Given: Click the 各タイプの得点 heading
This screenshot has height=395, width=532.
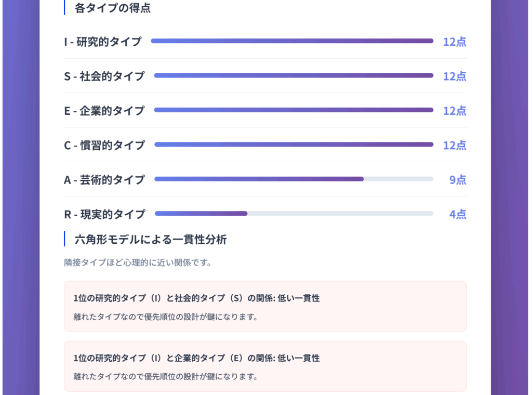Looking at the screenshot, I should coord(113,8).
